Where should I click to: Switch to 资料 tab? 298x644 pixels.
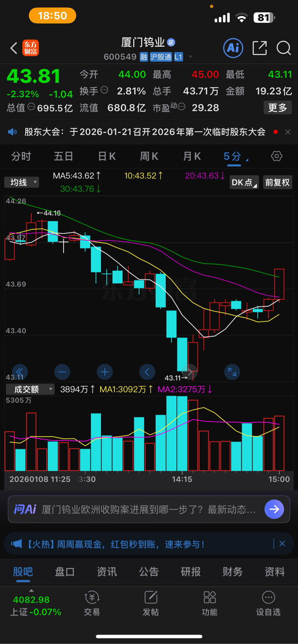[x=275, y=572]
